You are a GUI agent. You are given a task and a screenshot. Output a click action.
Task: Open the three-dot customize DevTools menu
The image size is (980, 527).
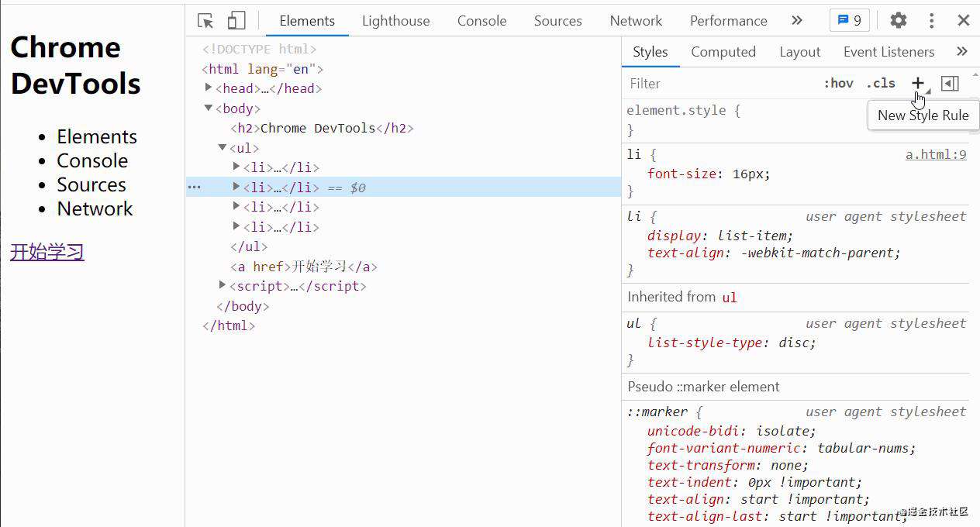pos(932,21)
